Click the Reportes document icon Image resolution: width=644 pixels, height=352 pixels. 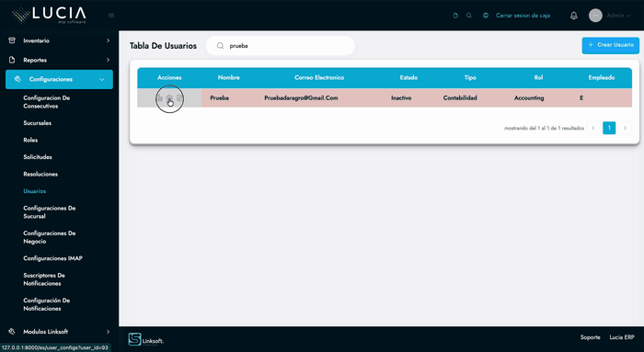[12, 60]
